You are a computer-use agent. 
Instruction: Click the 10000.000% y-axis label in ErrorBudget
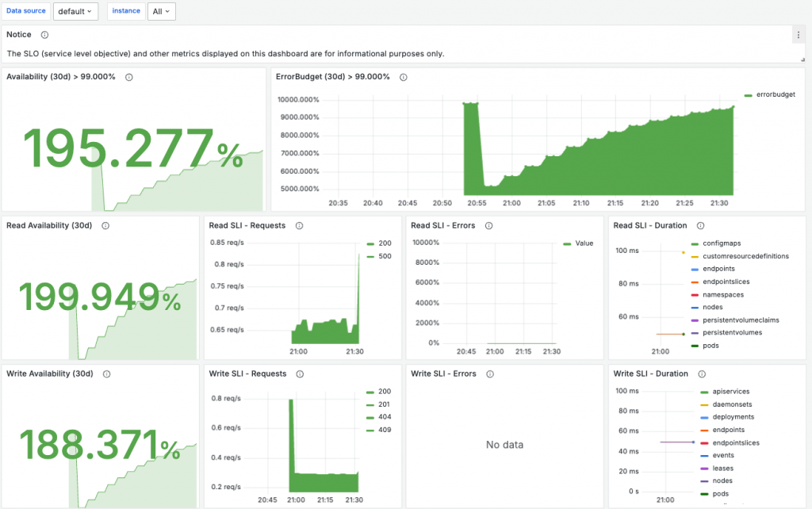298,99
